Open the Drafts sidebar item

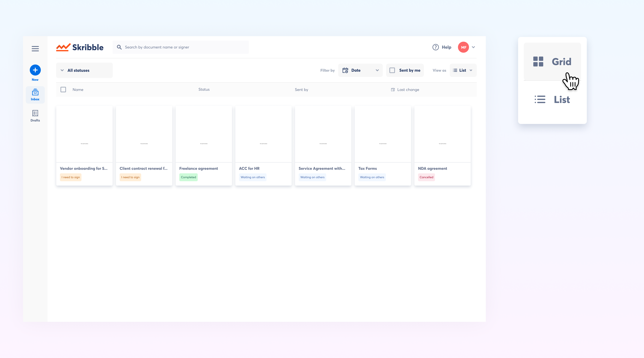point(35,116)
